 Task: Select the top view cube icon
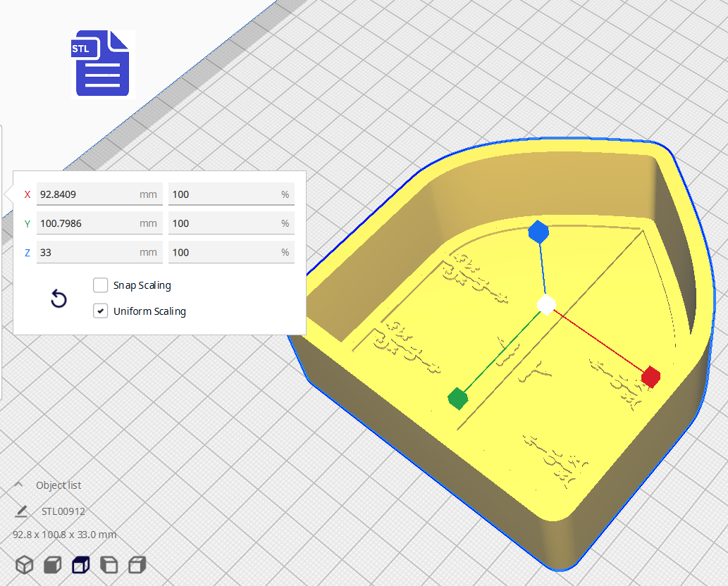pyautogui.click(x=81, y=565)
